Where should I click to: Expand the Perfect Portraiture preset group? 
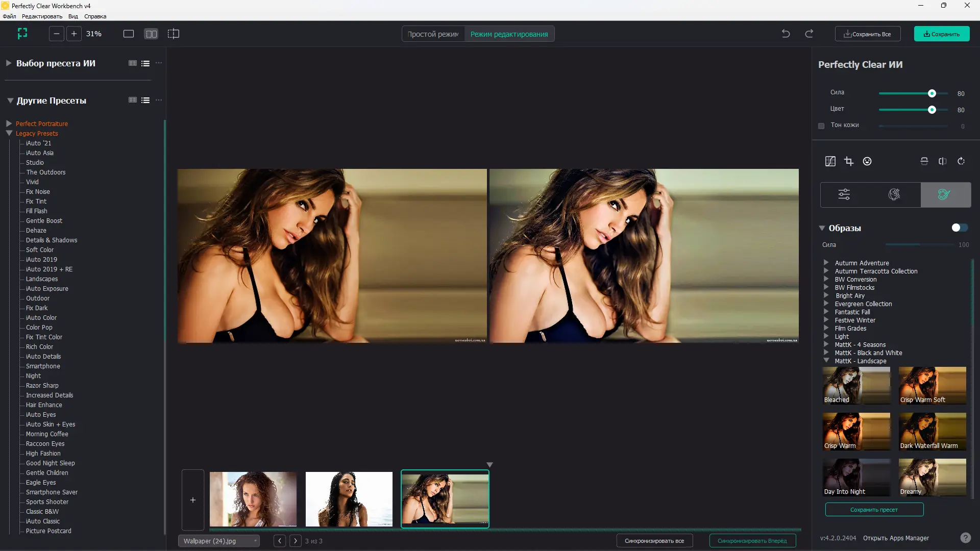tap(9, 123)
